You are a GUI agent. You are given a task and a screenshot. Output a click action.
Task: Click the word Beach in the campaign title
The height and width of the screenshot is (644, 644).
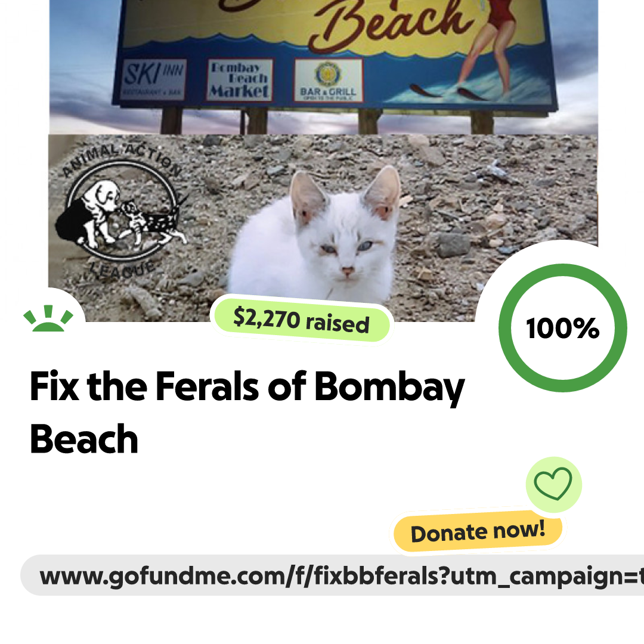coord(84,439)
